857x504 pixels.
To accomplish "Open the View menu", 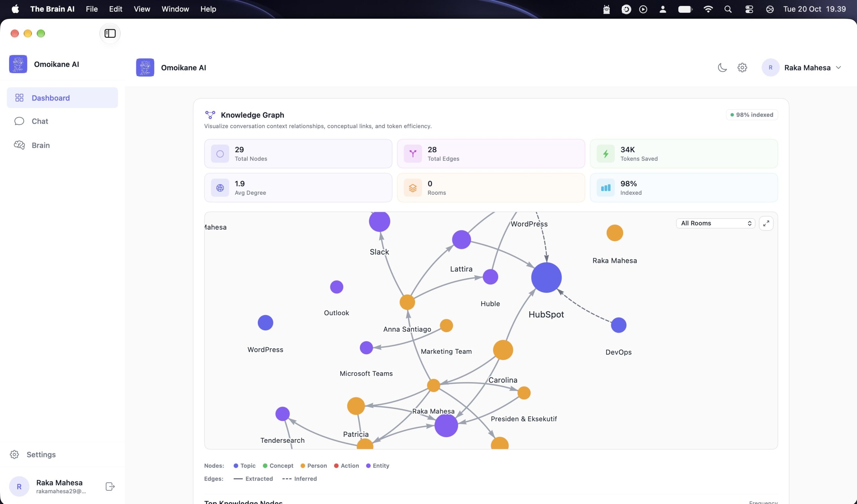I will tap(142, 9).
